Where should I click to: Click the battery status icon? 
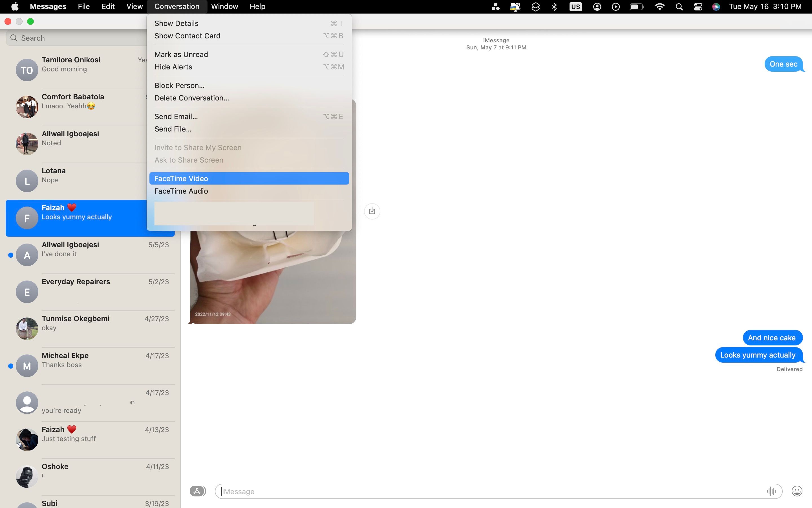tap(637, 6)
